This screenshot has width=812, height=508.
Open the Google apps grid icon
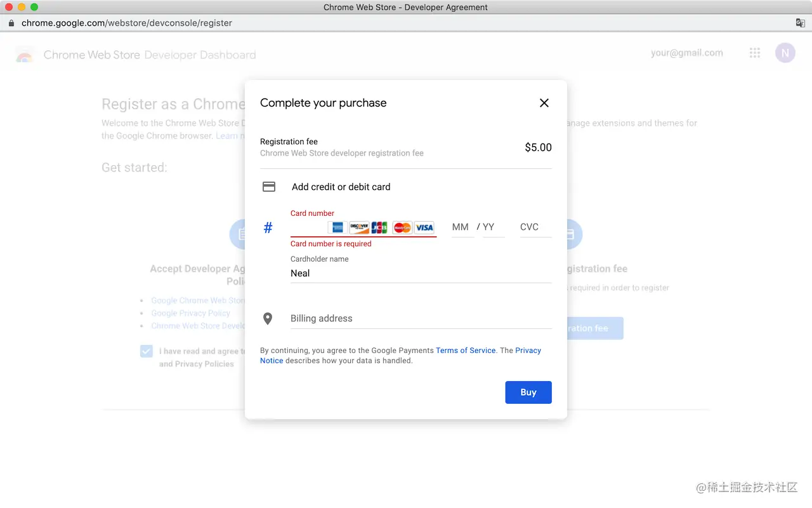point(754,53)
